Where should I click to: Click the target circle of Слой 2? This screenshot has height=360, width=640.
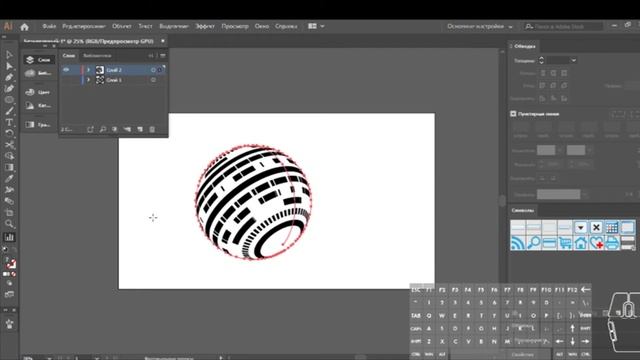[x=153, y=70]
